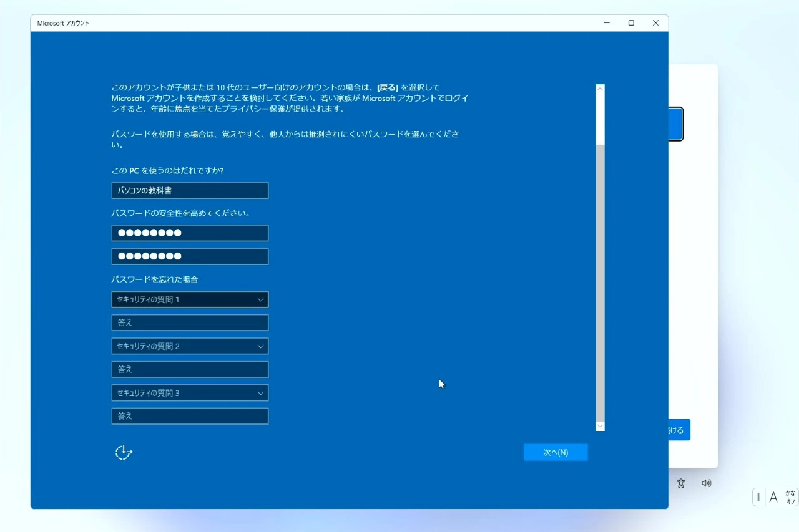Click the username field containing パソコンの教科書
799x532 pixels.
coord(190,191)
